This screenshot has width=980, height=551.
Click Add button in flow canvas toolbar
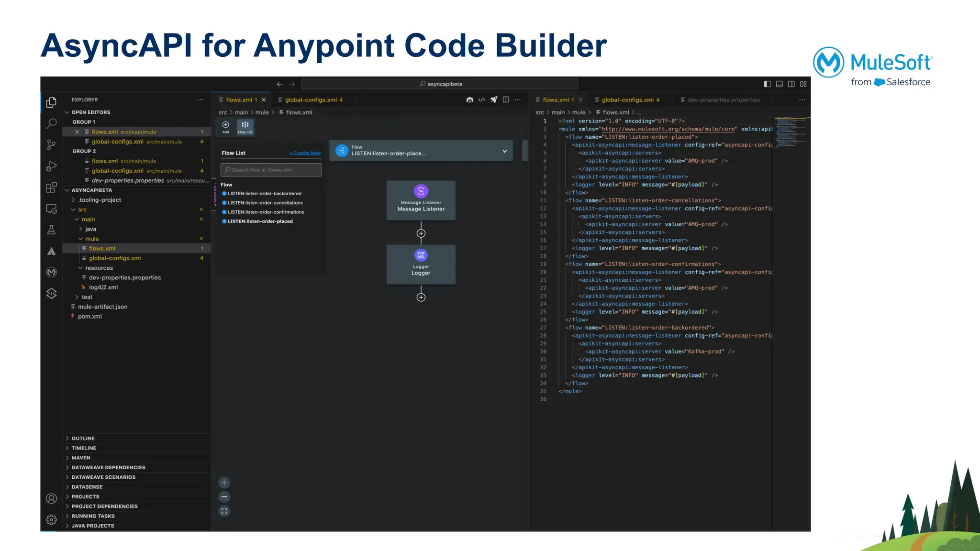coord(225,127)
